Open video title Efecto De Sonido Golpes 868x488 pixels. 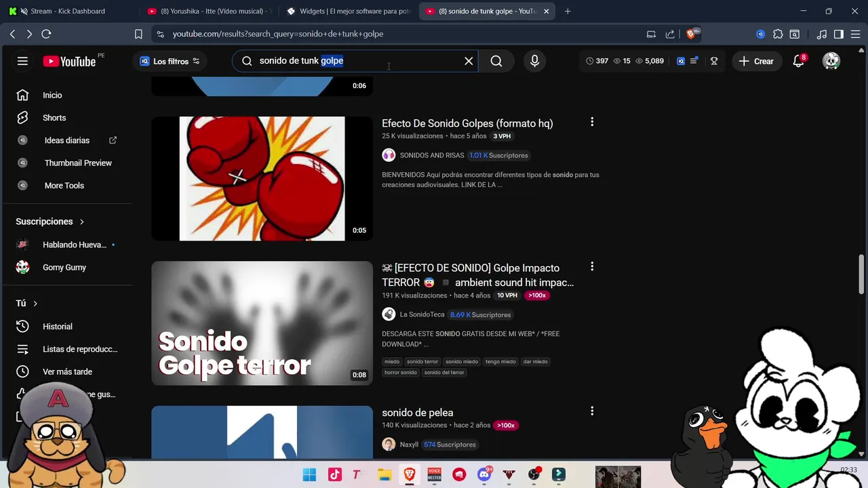click(x=467, y=123)
